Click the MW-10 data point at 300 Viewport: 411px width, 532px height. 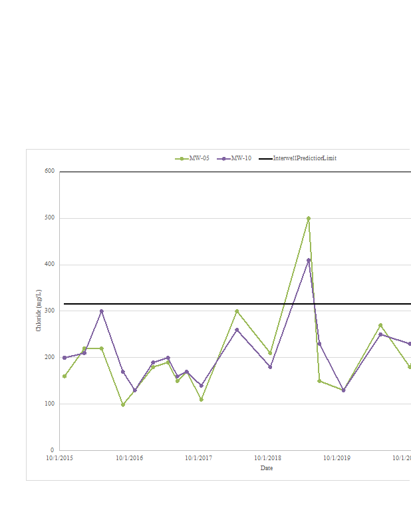point(102,311)
